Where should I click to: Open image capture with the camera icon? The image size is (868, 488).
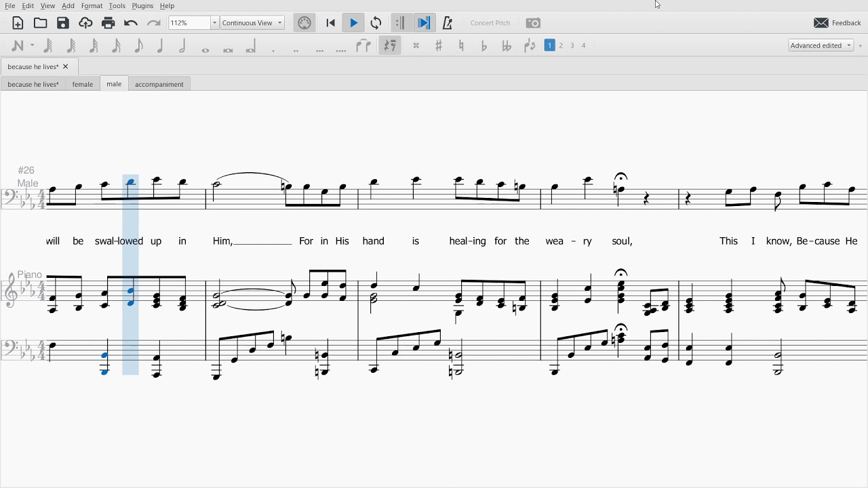tap(534, 23)
